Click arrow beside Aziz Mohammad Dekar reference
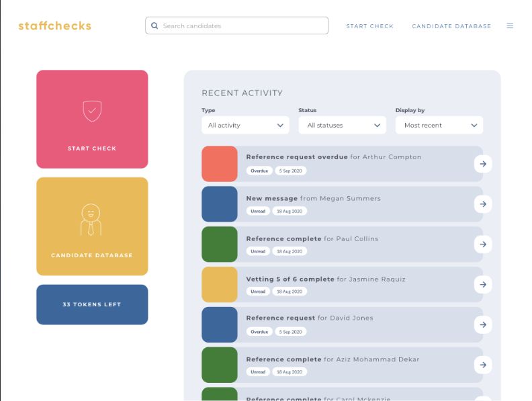The image size is (532, 401). click(x=482, y=365)
